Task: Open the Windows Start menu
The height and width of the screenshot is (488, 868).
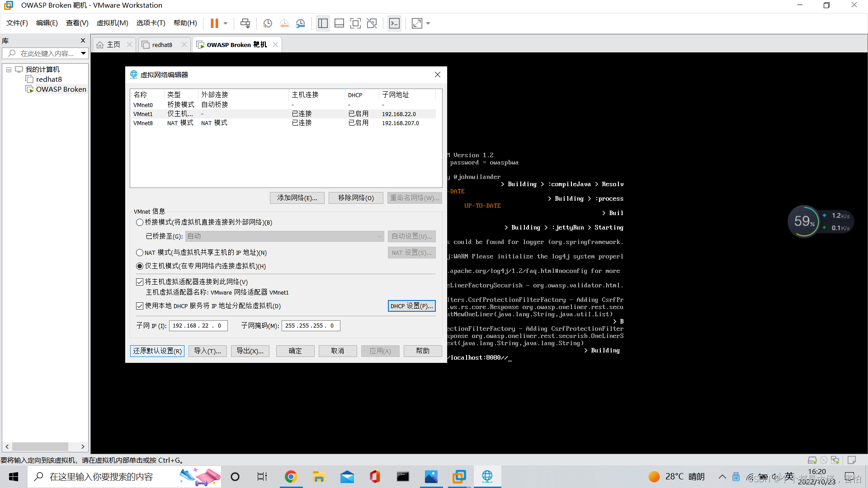Action: coord(14,477)
